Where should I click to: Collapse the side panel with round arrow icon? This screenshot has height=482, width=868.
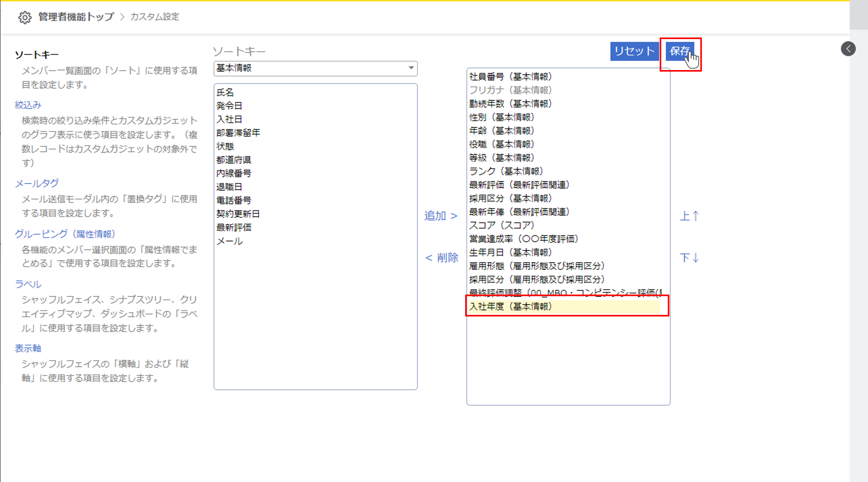click(848, 49)
